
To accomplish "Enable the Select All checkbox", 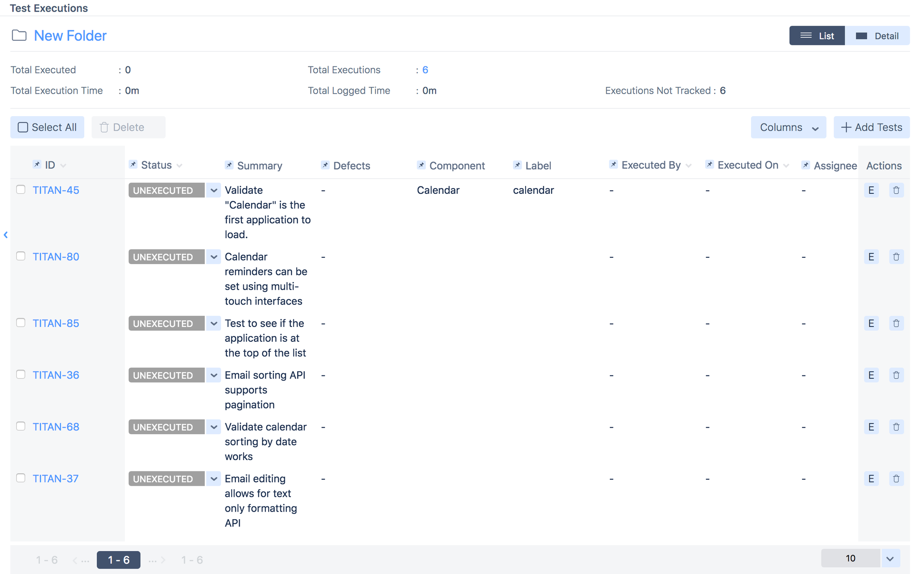I will pyautogui.click(x=22, y=127).
